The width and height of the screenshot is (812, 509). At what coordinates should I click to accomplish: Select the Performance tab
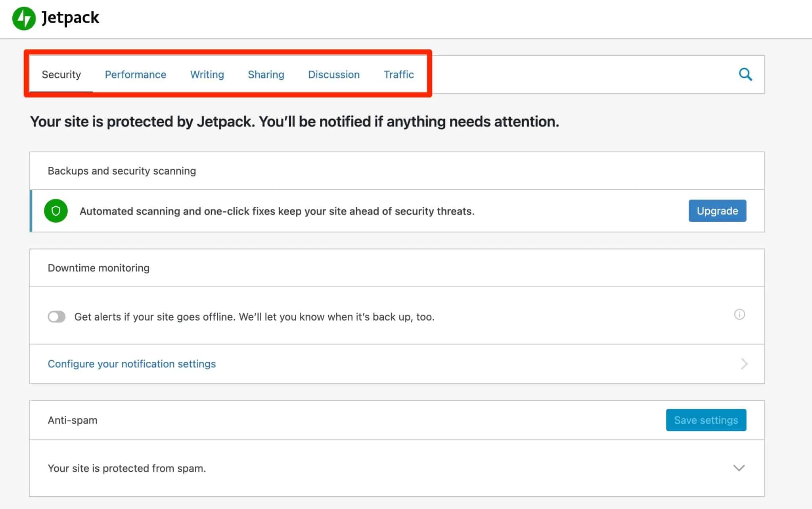(x=135, y=75)
